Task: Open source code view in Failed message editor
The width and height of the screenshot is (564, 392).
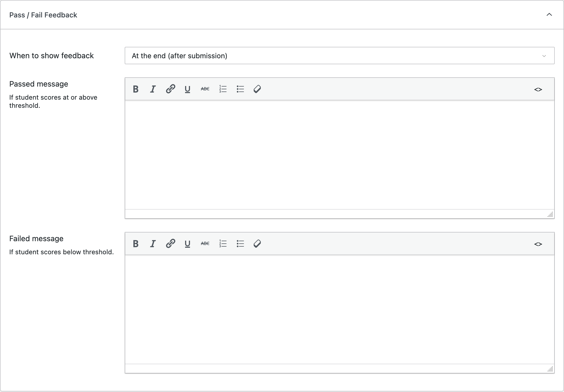Action: click(x=538, y=244)
